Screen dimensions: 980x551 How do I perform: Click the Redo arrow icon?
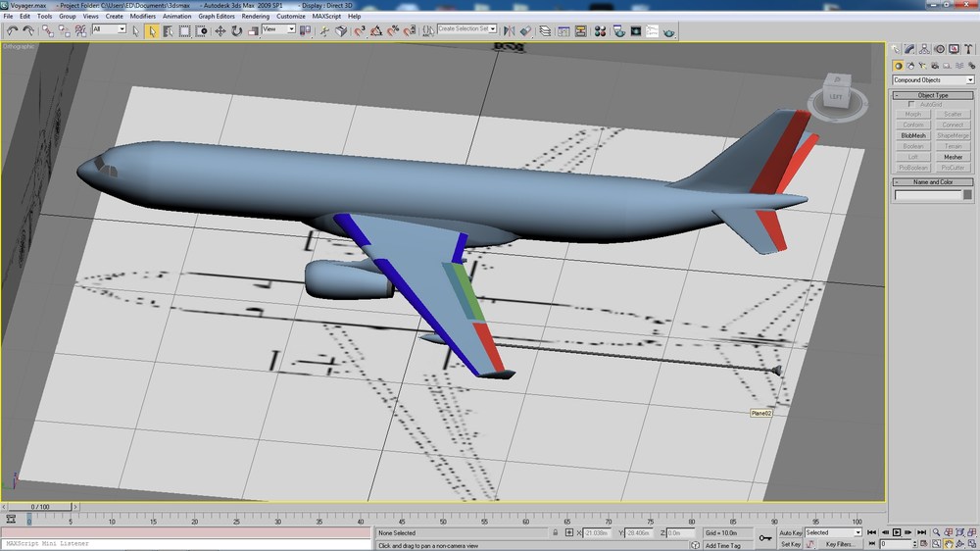click(x=28, y=30)
